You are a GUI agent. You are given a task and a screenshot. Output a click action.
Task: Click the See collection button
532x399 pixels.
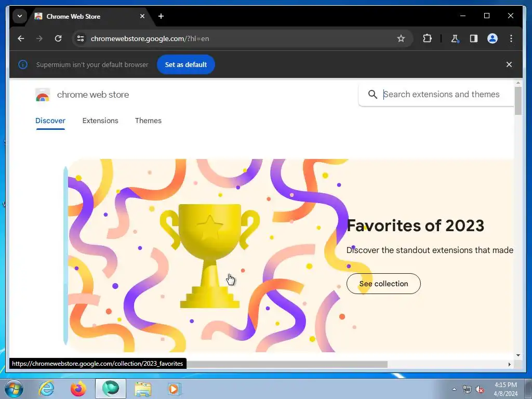coord(383,284)
